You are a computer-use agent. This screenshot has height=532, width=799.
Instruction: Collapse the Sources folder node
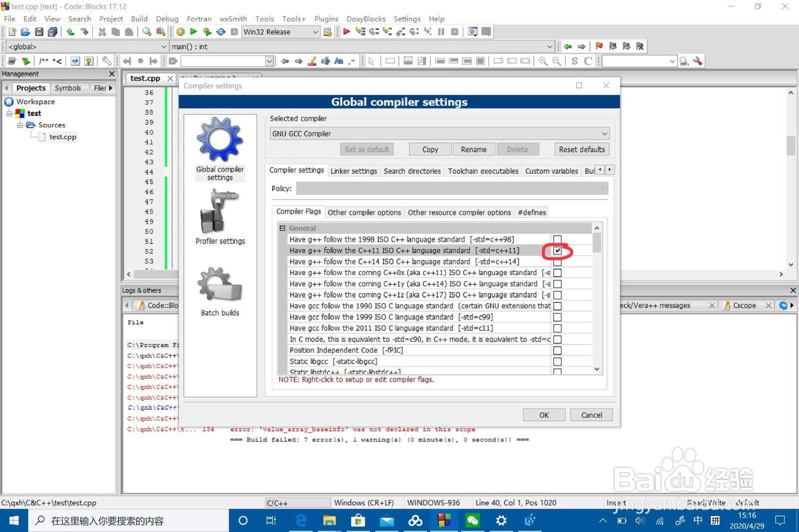pyautogui.click(x=20, y=125)
